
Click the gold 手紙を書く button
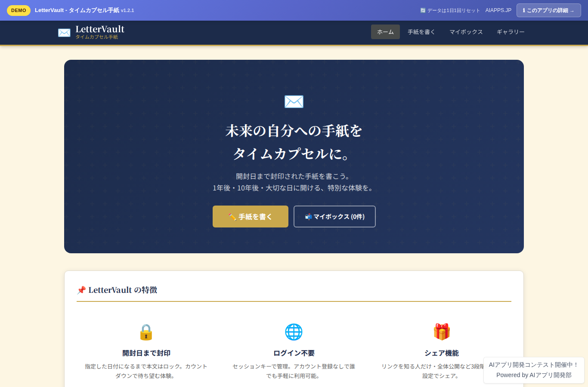tap(251, 216)
